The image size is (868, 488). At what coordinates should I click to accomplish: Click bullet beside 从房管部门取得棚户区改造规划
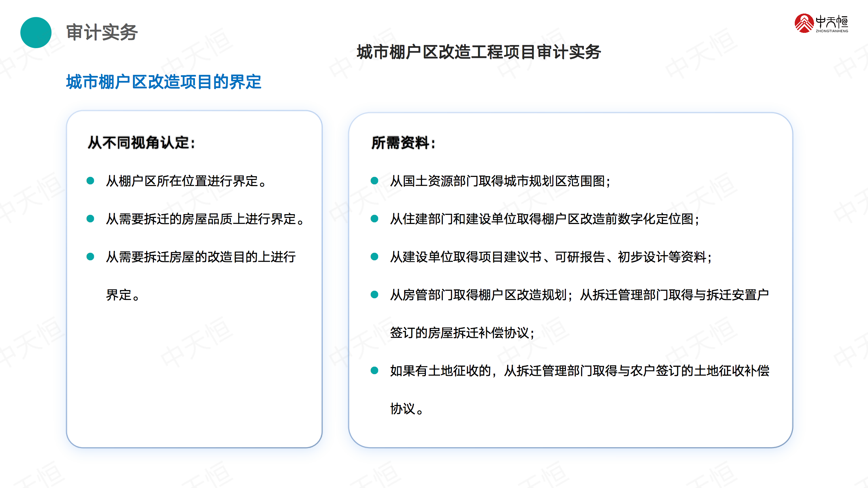[374, 294]
